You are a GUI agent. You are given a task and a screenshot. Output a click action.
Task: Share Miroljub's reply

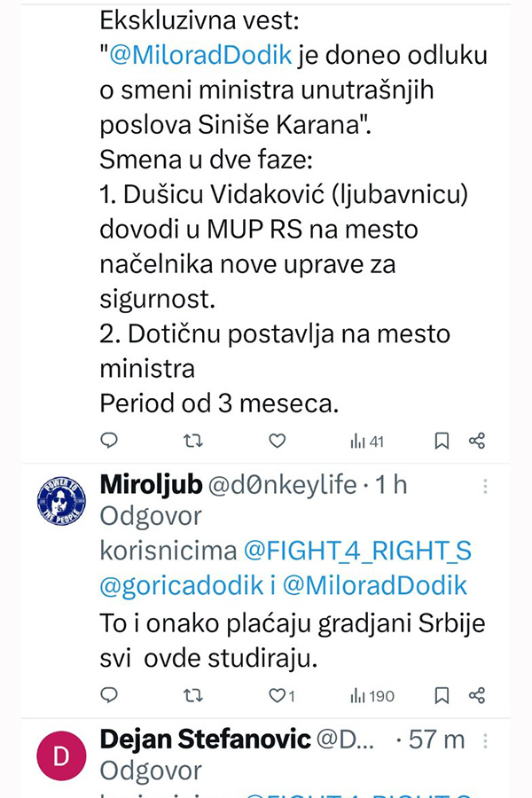(x=477, y=696)
